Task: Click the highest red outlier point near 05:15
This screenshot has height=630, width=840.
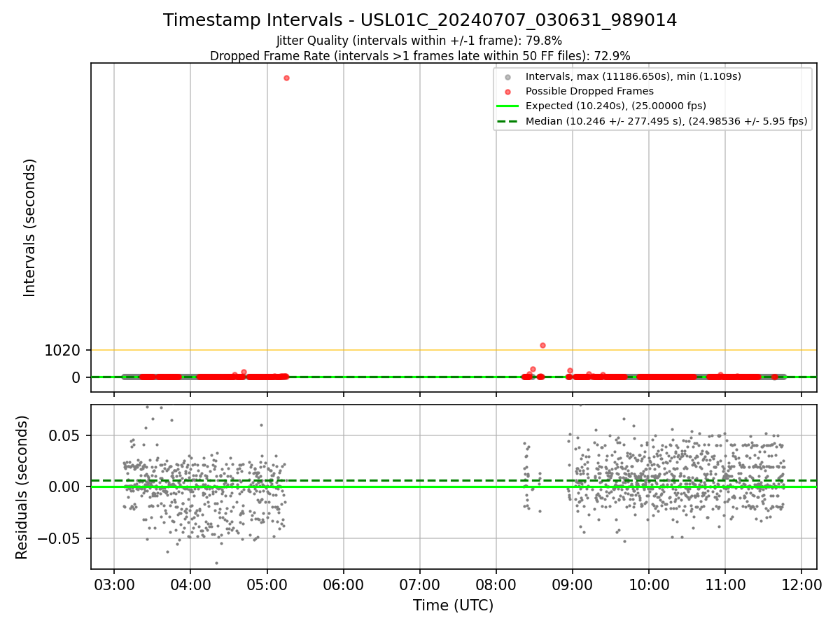Action: 286,78
